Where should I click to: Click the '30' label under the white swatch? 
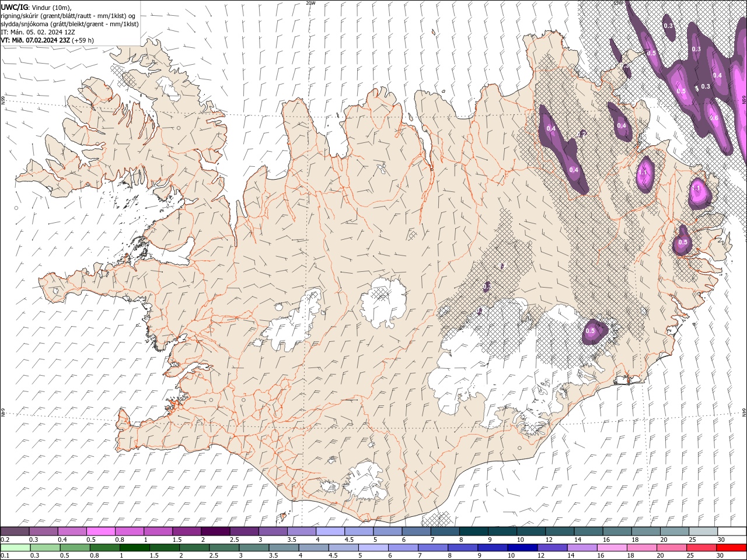pos(721,540)
